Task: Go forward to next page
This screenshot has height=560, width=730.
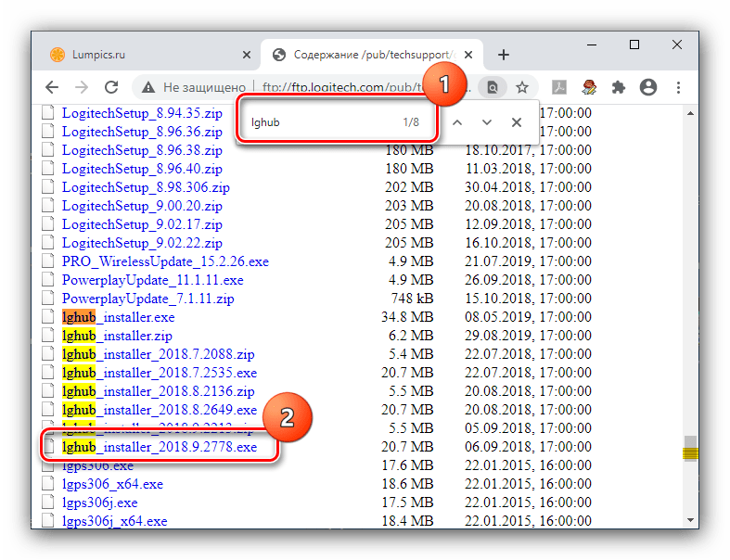Action: (82, 87)
